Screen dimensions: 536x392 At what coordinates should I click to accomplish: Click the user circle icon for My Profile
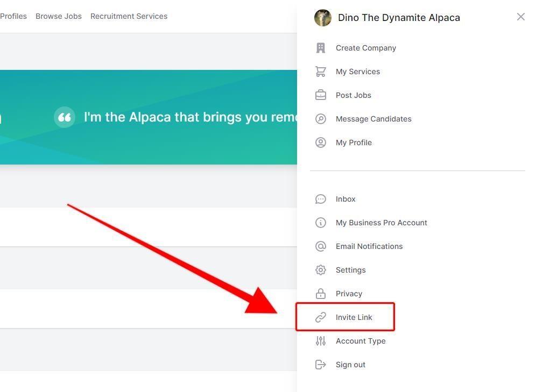point(320,142)
